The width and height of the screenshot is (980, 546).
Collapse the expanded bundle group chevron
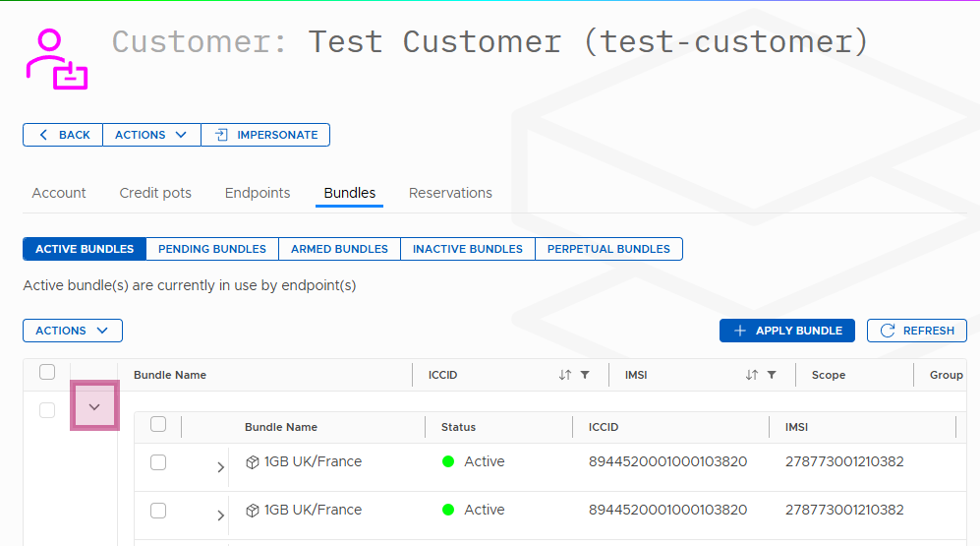coord(94,406)
